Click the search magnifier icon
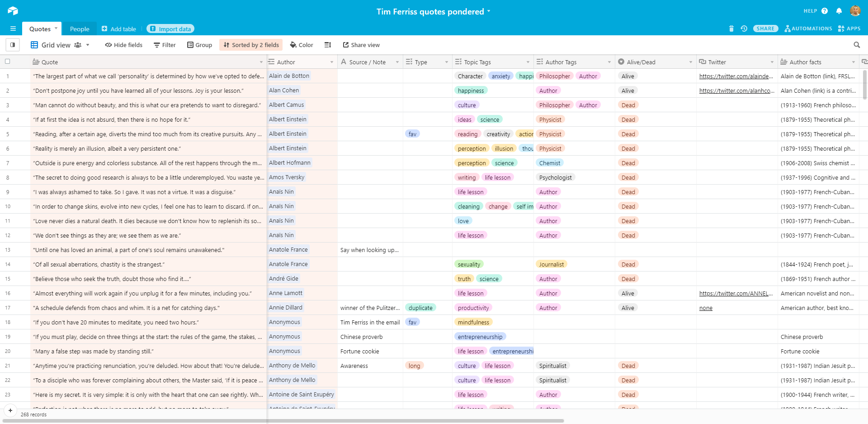 point(857,45)
